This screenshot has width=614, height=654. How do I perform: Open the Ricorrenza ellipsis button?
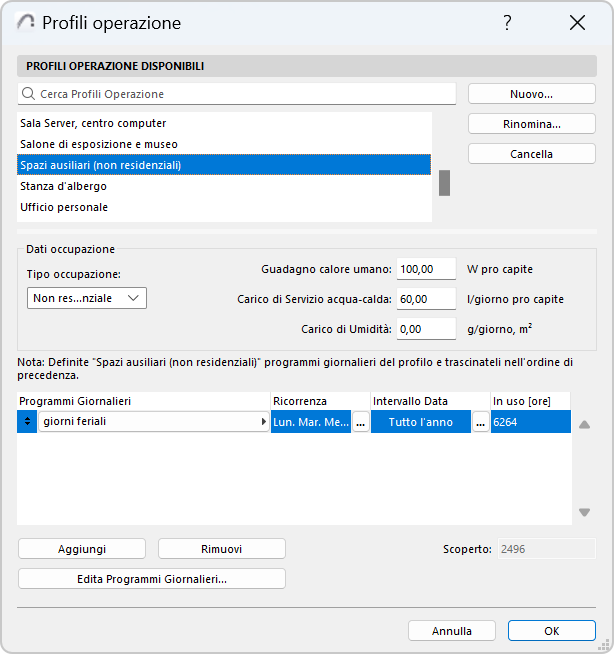pyautogui.click(x=361, y=422)
